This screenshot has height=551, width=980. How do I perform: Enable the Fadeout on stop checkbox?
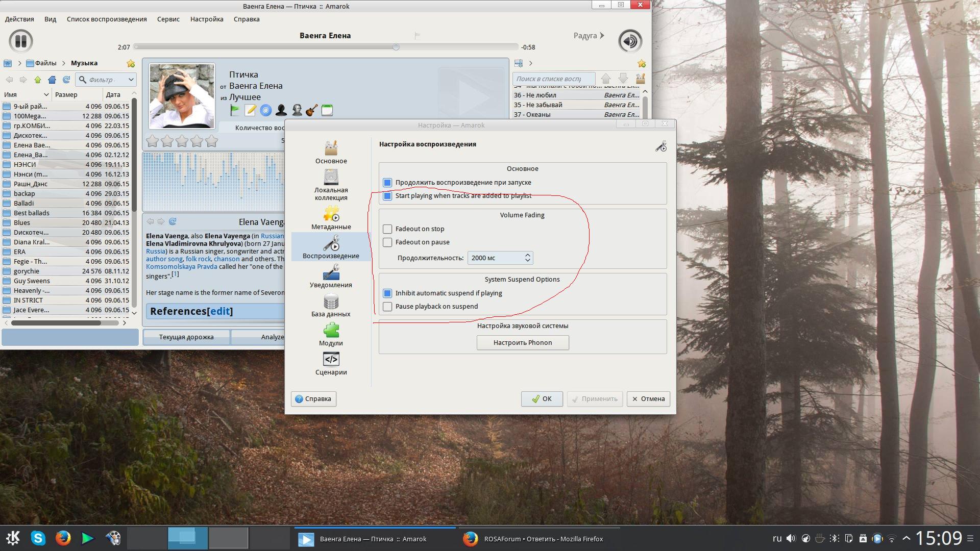coord(387,229)
